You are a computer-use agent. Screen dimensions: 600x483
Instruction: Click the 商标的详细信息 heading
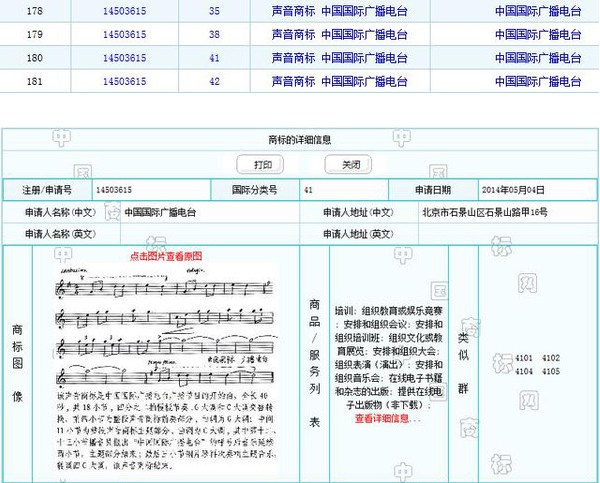[300, 140]
